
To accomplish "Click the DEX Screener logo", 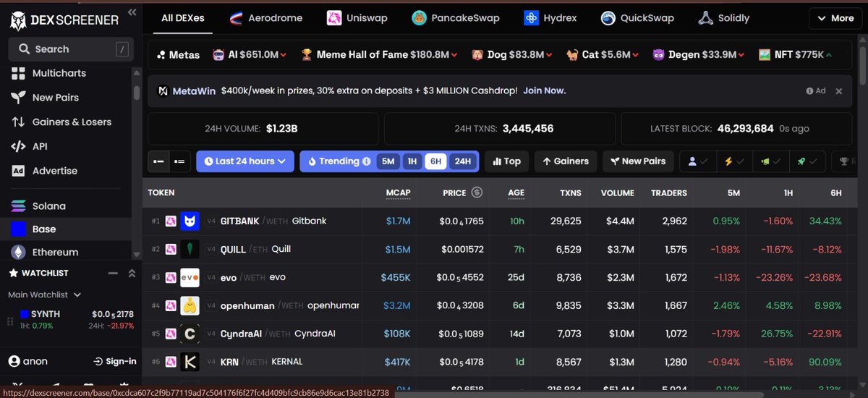I will [x=64, y=21].
